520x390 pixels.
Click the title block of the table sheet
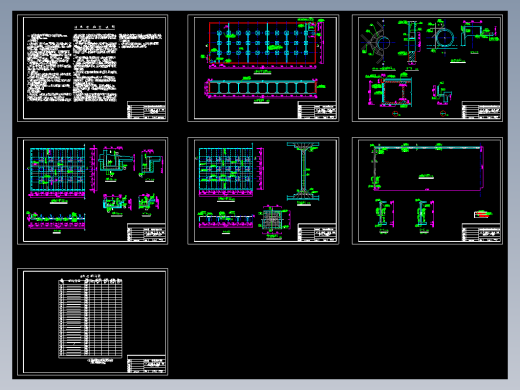pyautogui.click(x=146, y=364)
